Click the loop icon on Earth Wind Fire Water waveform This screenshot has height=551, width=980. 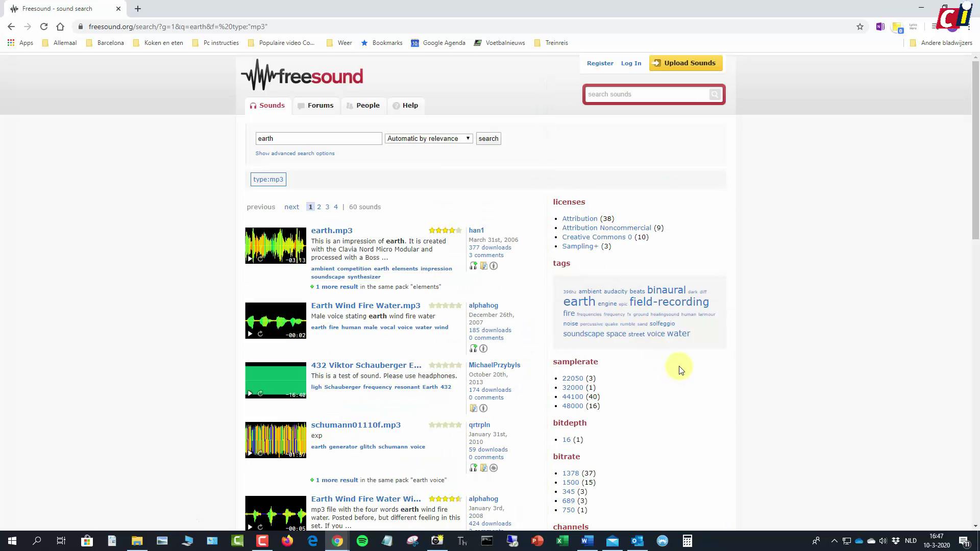click(x=260, y=334)
